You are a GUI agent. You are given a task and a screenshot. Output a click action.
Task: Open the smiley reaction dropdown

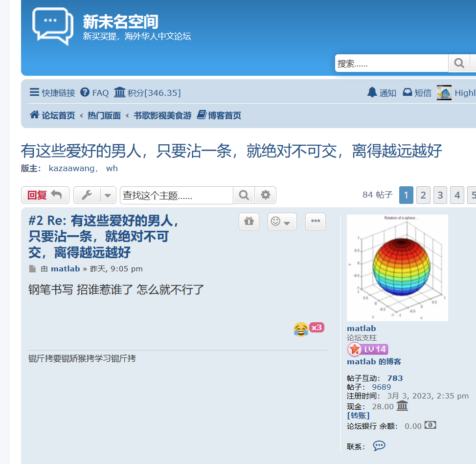pos(282,221)
